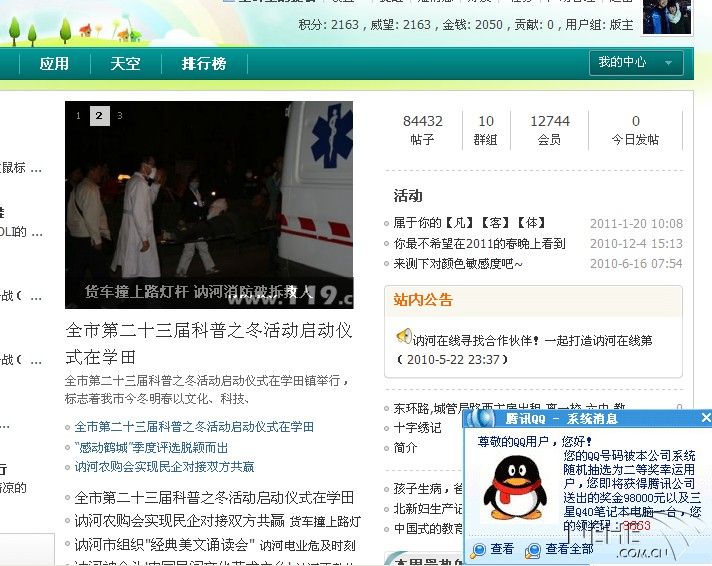The height and width of the screenshot is (566, 712).
Task: Open link "感动鹤城"季度评选脱颖而出
Action: (x=151, y=447)
